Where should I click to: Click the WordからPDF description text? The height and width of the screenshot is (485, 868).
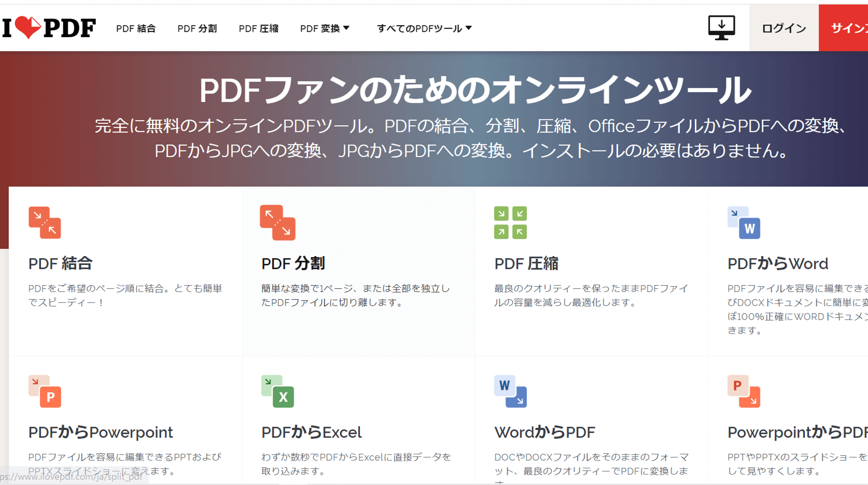click(591, 468)
